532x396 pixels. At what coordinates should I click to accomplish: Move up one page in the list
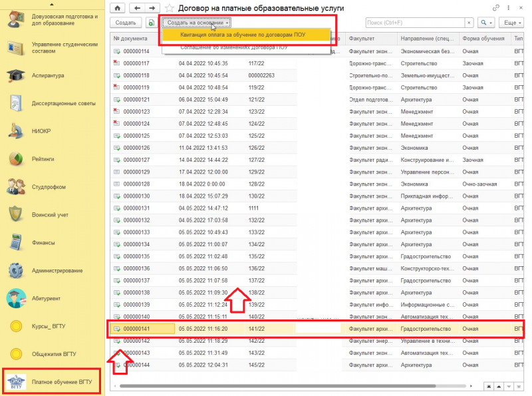[x=499, y=387]
